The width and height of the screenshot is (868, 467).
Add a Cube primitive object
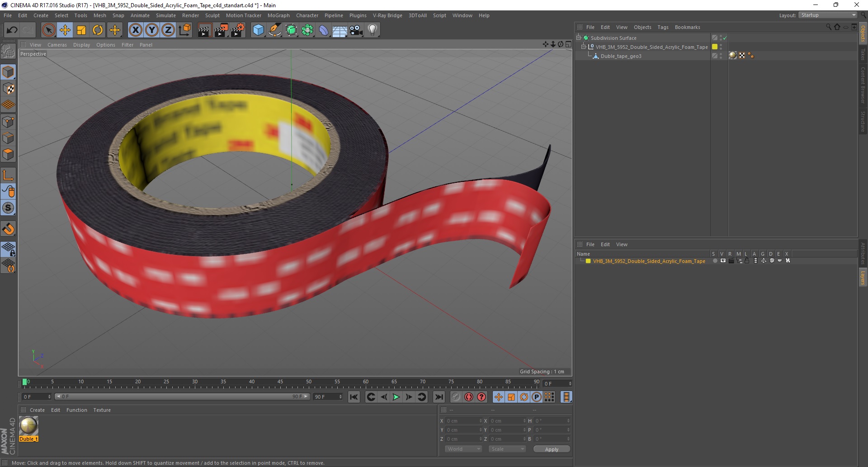[258, 30]
